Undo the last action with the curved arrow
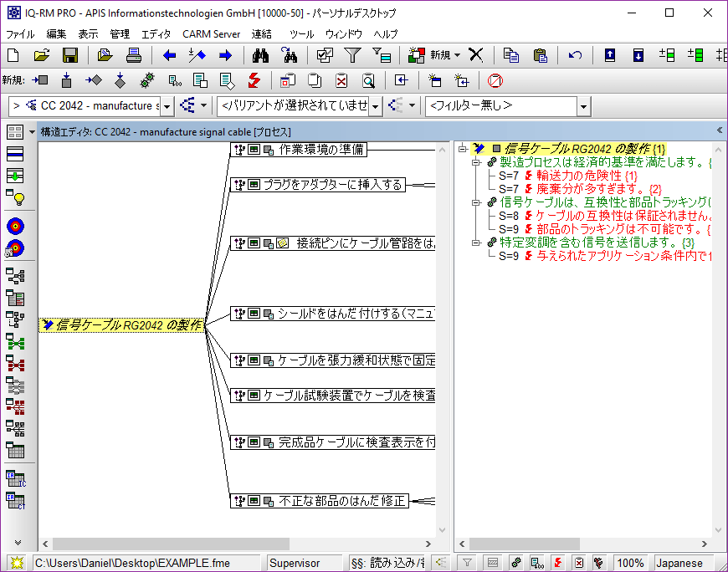Image resolution: width=728 pixels, height=572 pixels. pyautogui.click(x=575, y=55)
